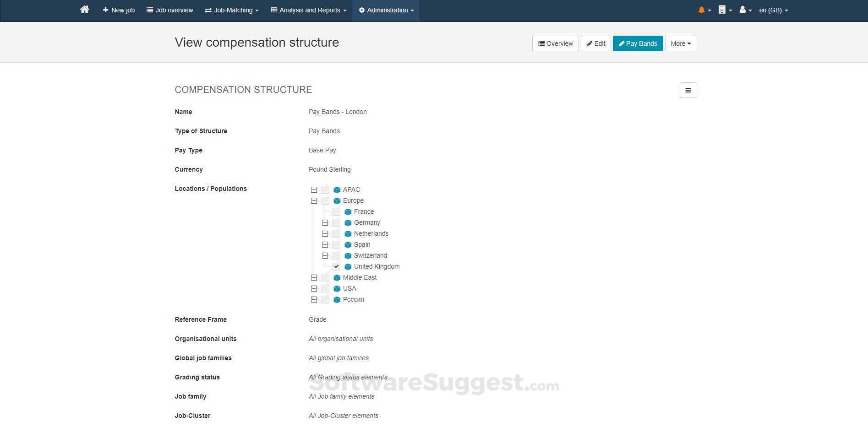Image resolution: width=868 pixels, height=427 pixels.
Task: Open the user account icon menu
Action: tap(742, 10)
